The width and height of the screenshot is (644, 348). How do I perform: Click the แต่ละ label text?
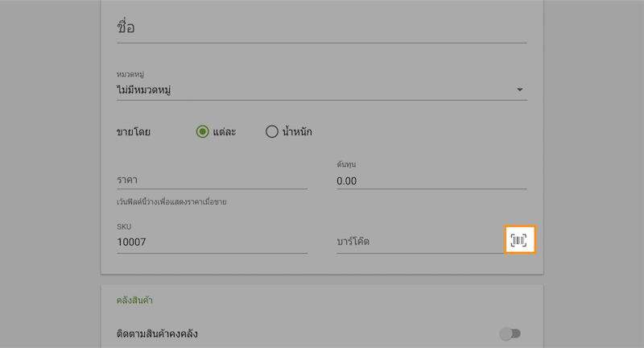click(x=225, y=132)
